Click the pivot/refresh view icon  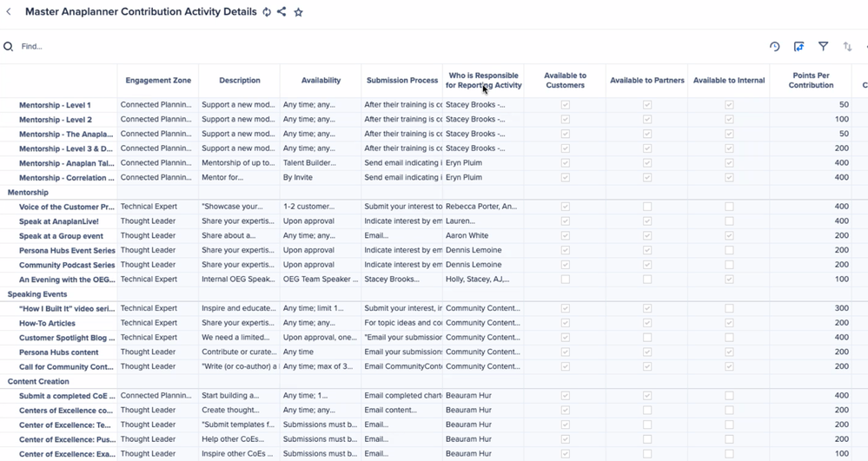798,47
